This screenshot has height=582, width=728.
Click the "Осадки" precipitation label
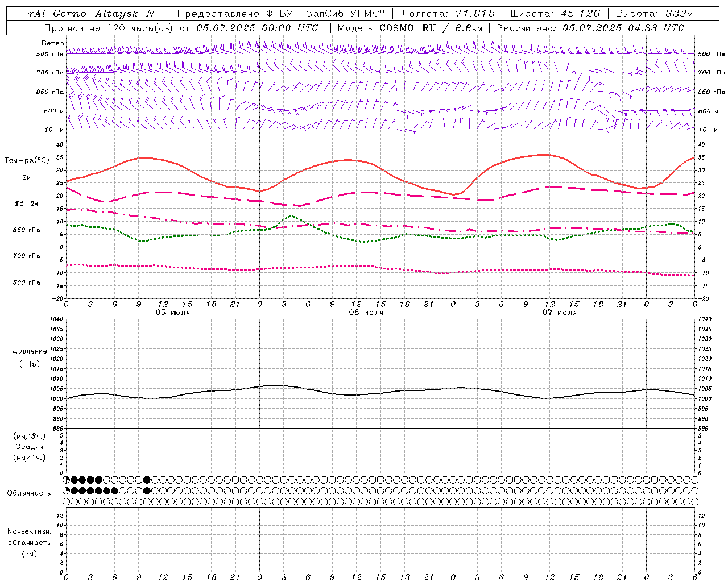30,447
